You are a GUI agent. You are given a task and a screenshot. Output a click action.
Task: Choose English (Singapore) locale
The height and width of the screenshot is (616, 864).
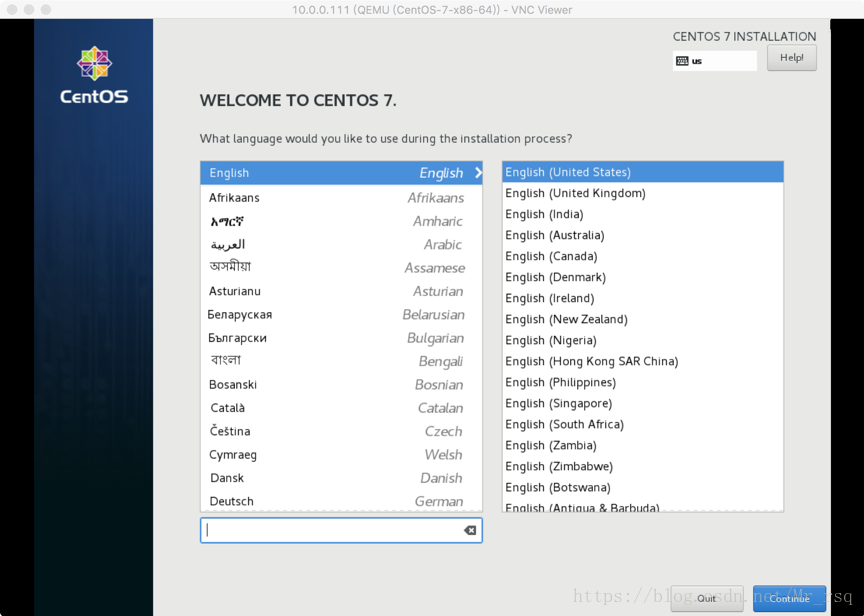coord(642,403)
